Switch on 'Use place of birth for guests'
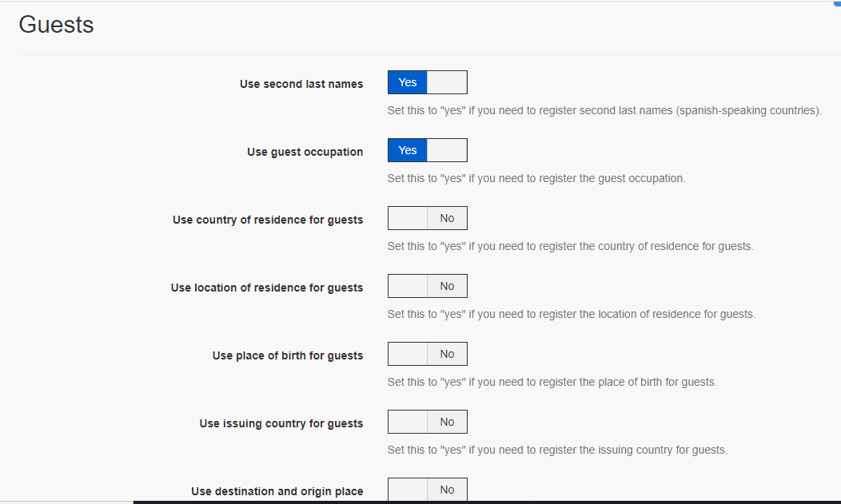Image resolution: width=841 pixels, height=504 pixels. click(427, 354)
